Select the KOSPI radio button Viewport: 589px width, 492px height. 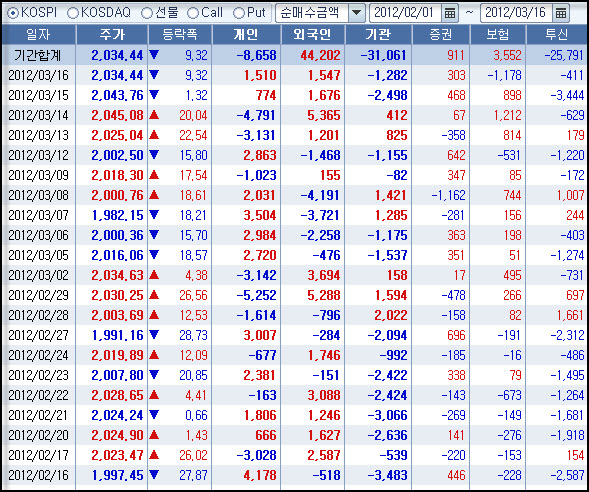point(12,13)
